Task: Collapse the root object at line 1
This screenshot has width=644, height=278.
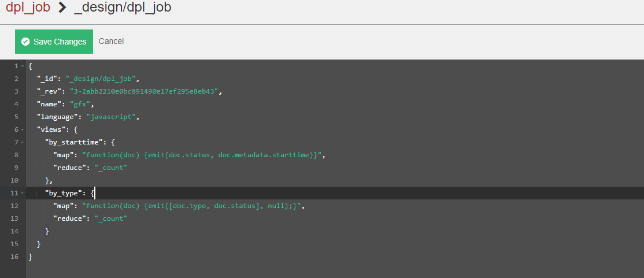Action: [x=22, y=66]
